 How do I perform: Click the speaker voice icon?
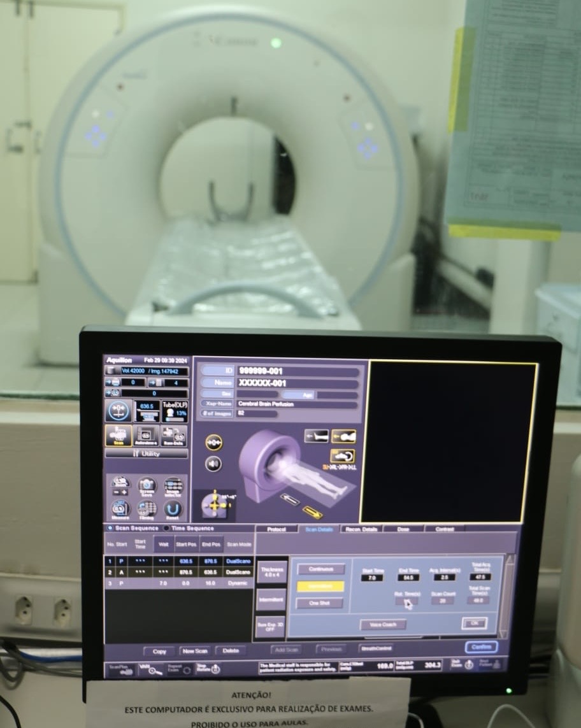[x=213, y=464]
